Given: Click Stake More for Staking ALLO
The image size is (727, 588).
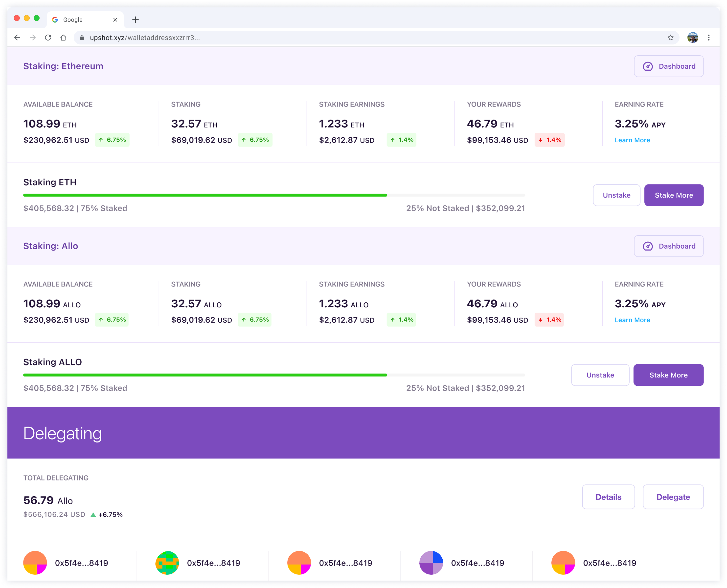Looking at the screenshot, I should click(x=668, y=375).
